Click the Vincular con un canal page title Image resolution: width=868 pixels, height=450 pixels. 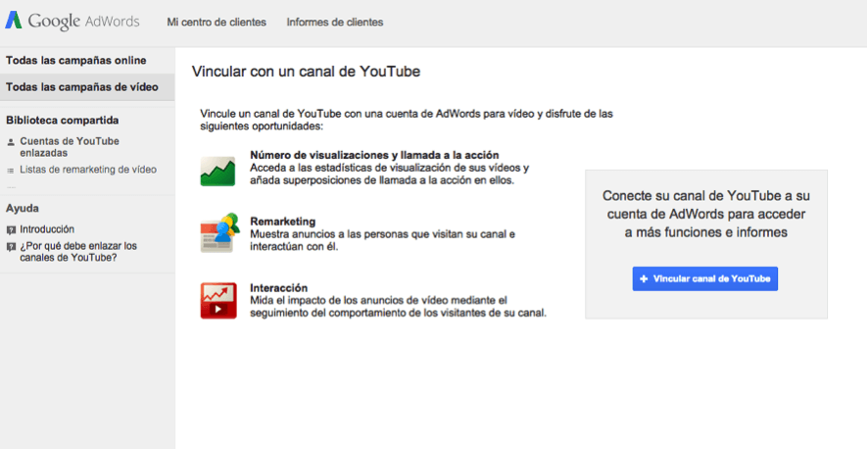click(306, 72)
